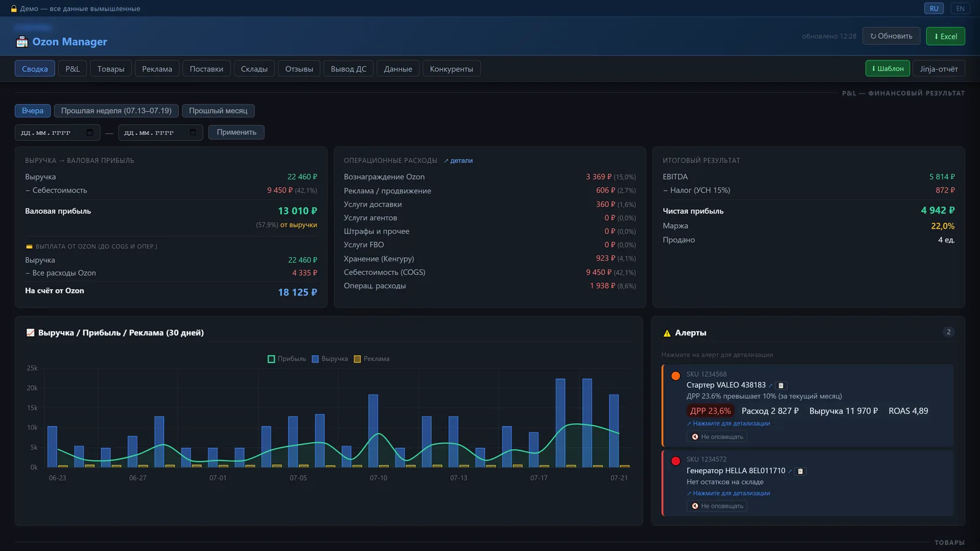Image resolution: width=980 pixels, height=551 pixels.
Task: Open the Конкуренты tab
Action: 451,69
